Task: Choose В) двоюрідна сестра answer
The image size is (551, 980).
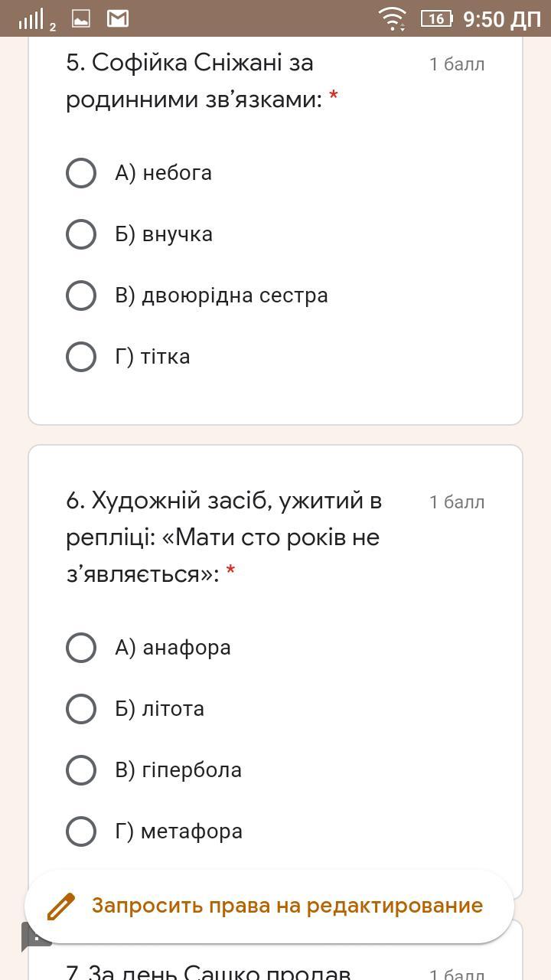Action: pos(81,296)
